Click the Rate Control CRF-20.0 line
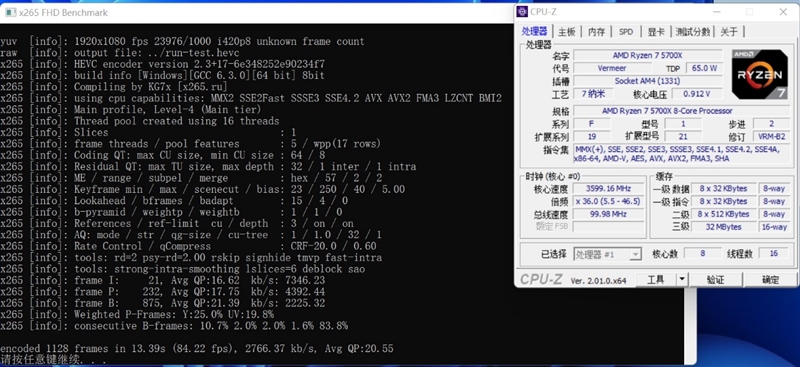 188,246
